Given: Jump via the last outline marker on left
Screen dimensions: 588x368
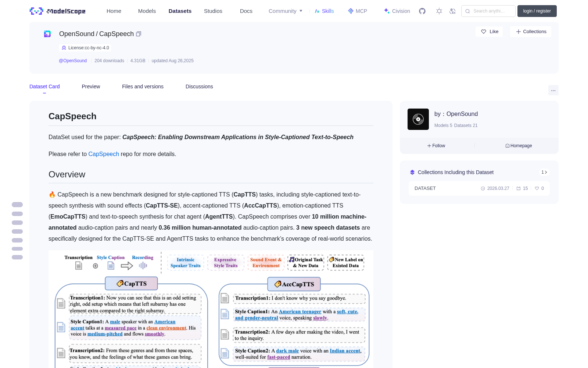Looking at the screenshot, I should tap(17, 257).
